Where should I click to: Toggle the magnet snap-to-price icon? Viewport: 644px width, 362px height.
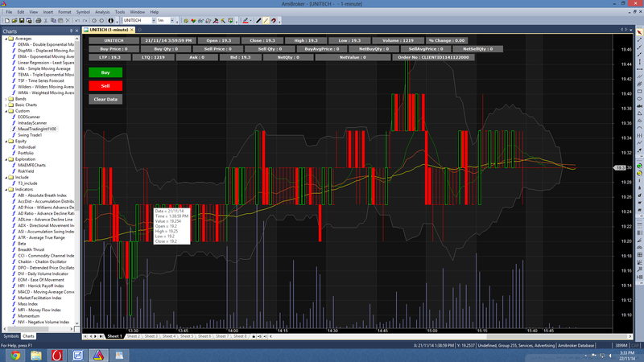click(x=274, y=20)
